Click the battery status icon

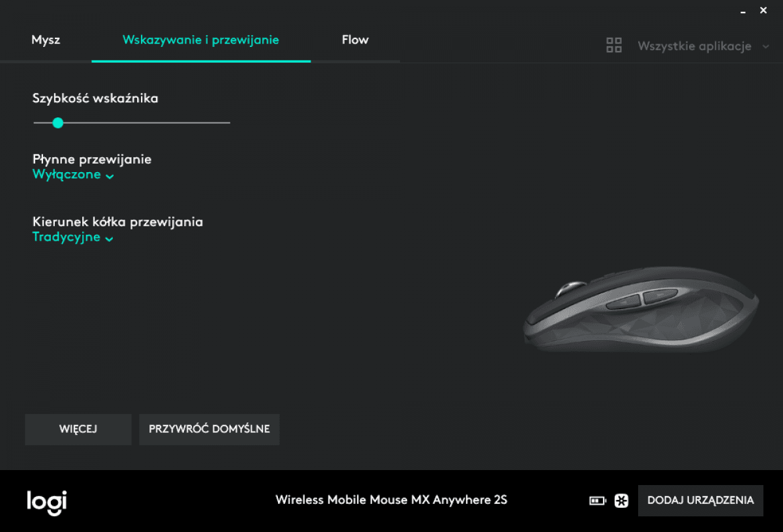pyautogui.click(x=597, y=501)
